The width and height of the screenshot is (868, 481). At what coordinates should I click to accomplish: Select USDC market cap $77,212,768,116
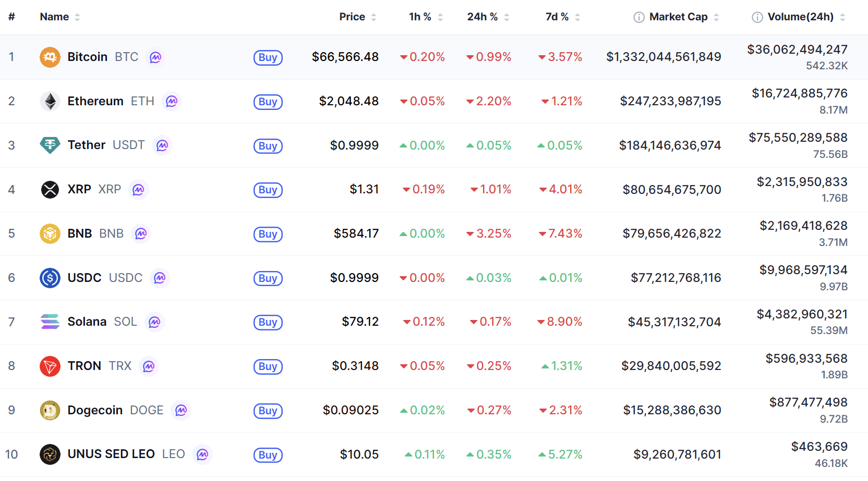pyautogui.click(x=676, y=278)
